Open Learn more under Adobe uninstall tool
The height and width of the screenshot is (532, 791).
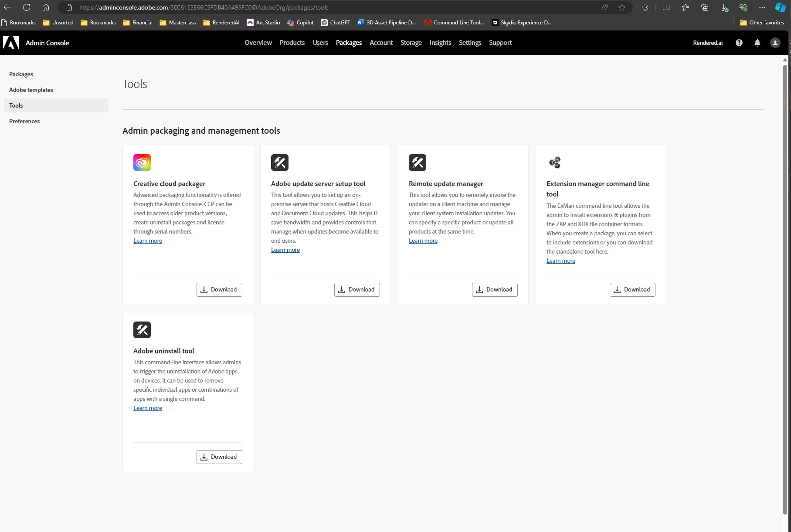148,408
